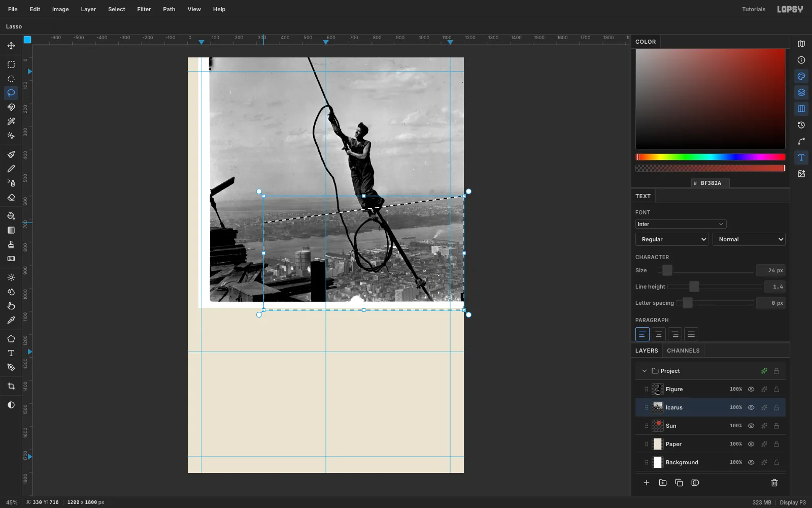Hide the Figure layer
The width and height of the screenshot is (812, 508).
pos(751,389)
